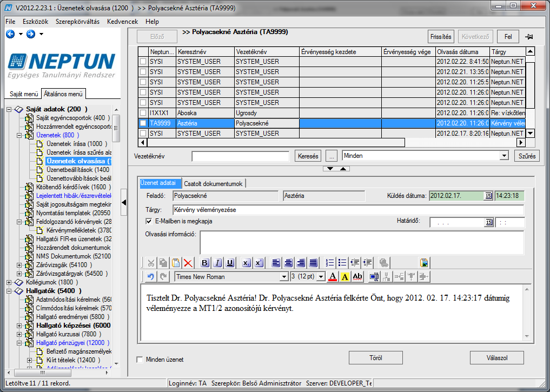Expand the Záróvizsgák (54100) node
This screenshot has height=392, width=550.
[19, 265]
